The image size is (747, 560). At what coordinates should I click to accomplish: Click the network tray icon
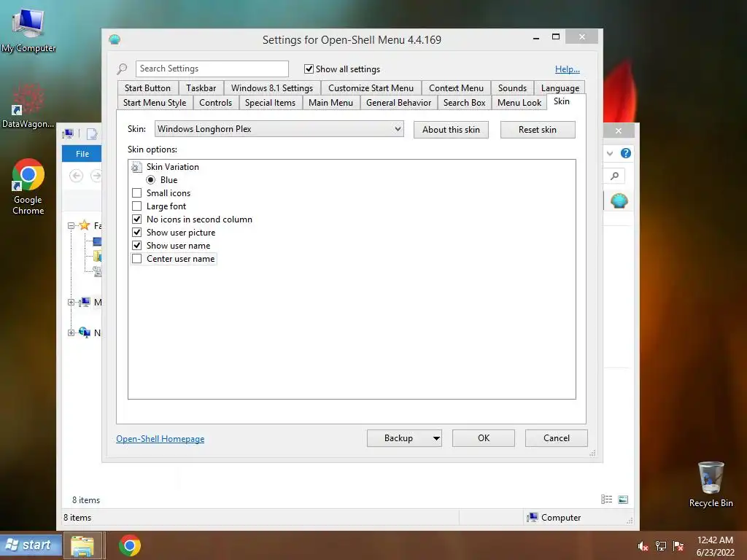tap(661, 546)
